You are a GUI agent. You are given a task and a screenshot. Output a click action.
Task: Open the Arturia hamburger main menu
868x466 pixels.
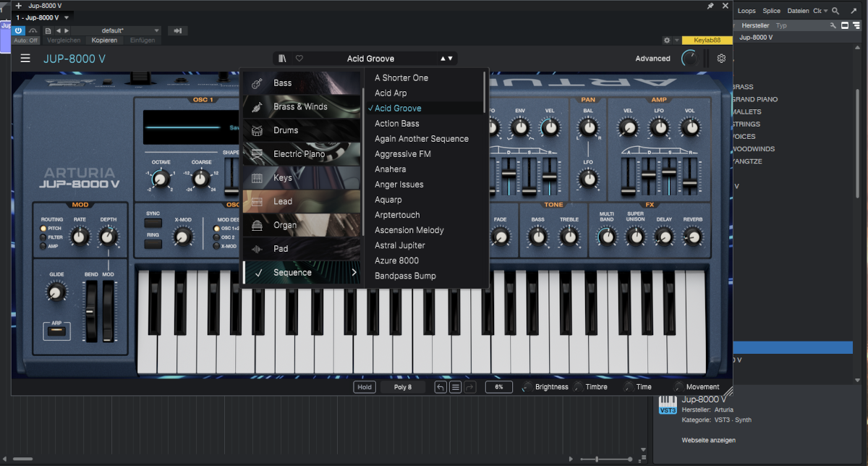(25, 59)
